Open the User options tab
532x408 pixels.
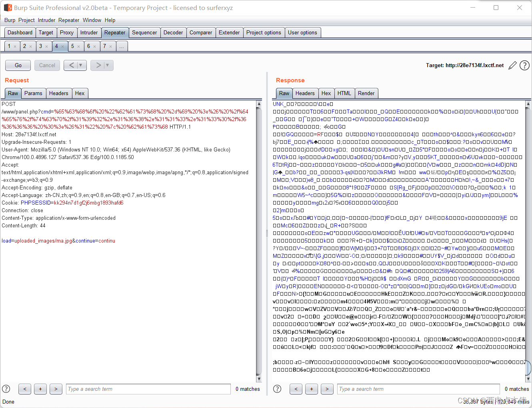[x=302, y=33]
